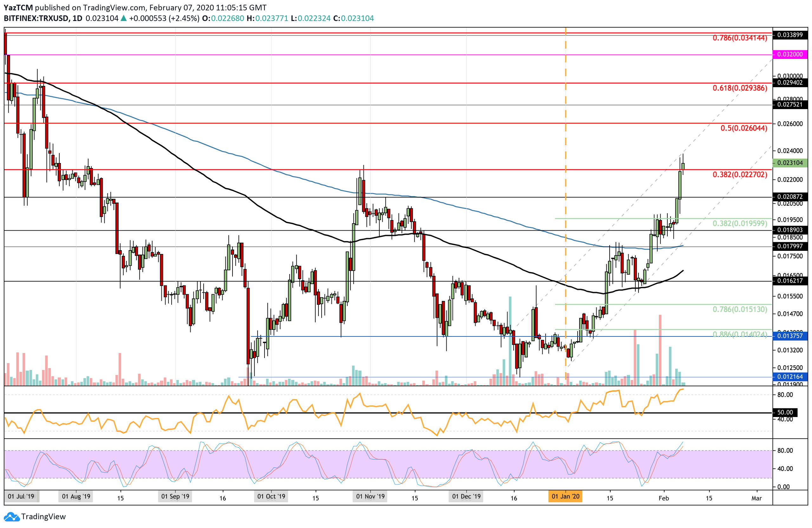Click the 01 Jul '19 date label
The height and width of the screenshot is (528, 812).
[21, 497]
